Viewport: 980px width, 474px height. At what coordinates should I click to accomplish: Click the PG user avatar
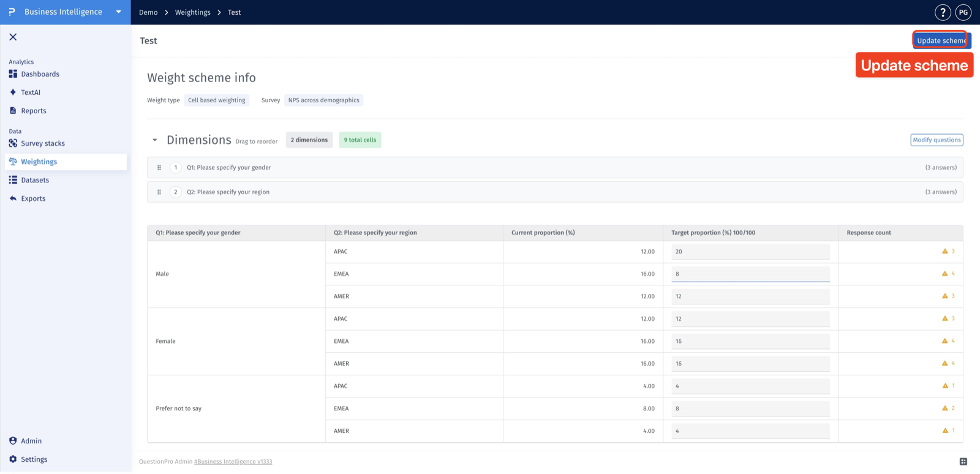tap(963, 12)
